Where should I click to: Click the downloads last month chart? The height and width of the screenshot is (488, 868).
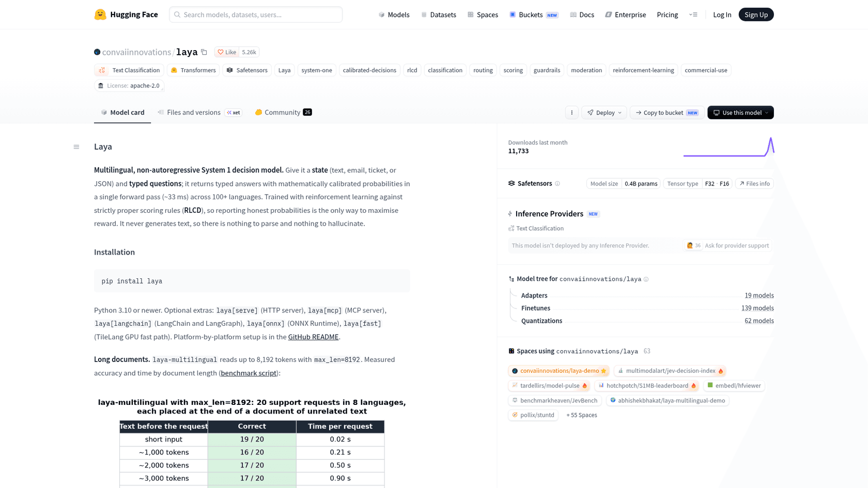tap(729, 147)
